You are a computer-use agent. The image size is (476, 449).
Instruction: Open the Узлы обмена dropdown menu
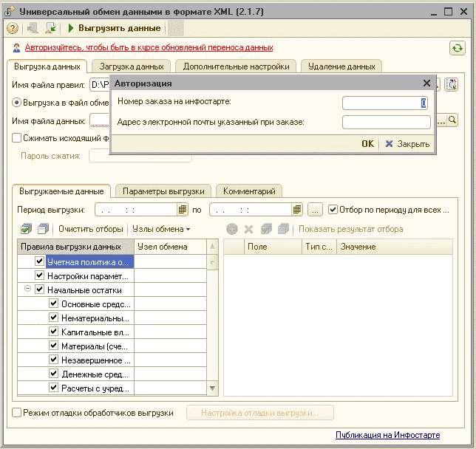tap(161, 229)
